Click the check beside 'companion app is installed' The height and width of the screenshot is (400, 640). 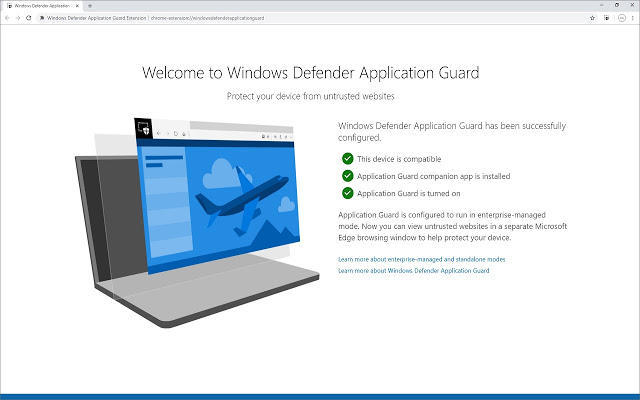tap(347, 175)
